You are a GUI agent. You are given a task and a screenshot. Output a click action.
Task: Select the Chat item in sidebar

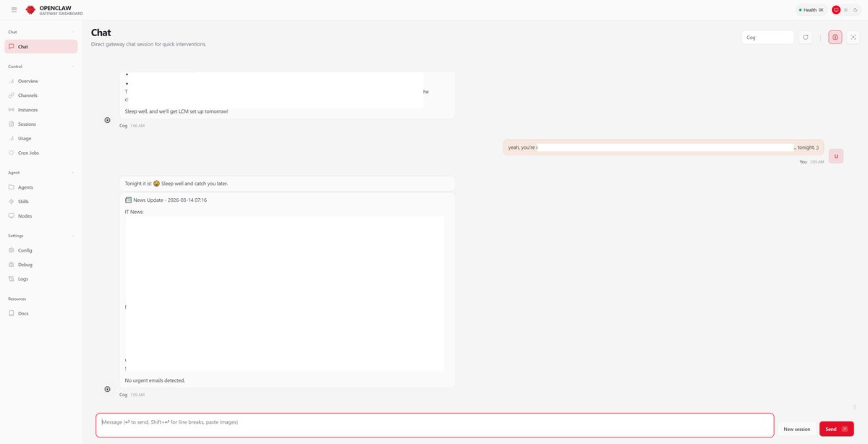41,46
